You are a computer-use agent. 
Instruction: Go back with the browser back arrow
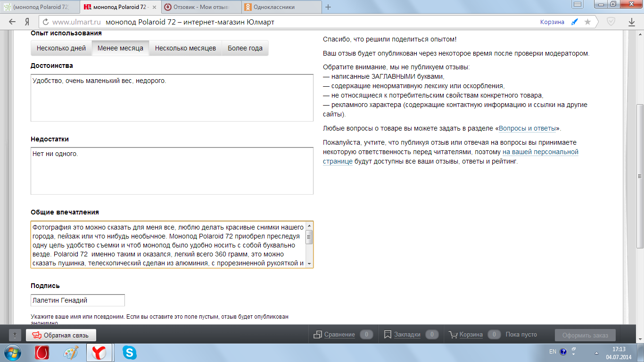(x=12, y=22)
